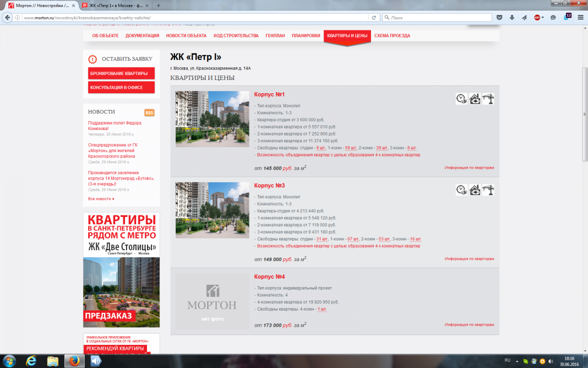This screenshot has height=368, width=588.
Task: Open Информация по квартирам for Корпус №1
Action: pos(469,168)
